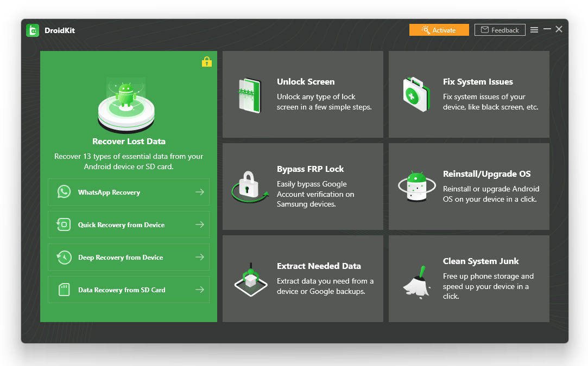
Task: Select the Deep Recovery from Device label
Action: click(121, 258)
